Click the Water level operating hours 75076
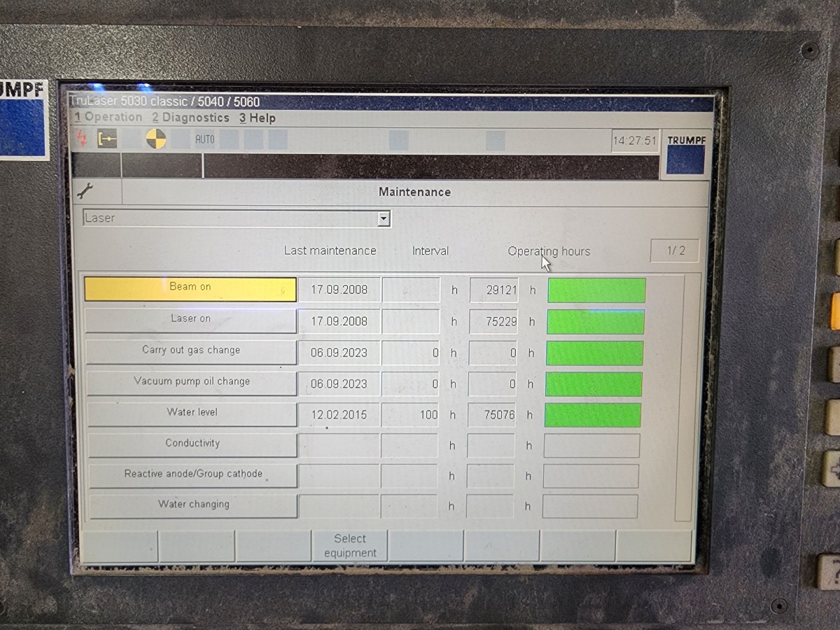Screen dimensions: 840x630 (492, 414)
